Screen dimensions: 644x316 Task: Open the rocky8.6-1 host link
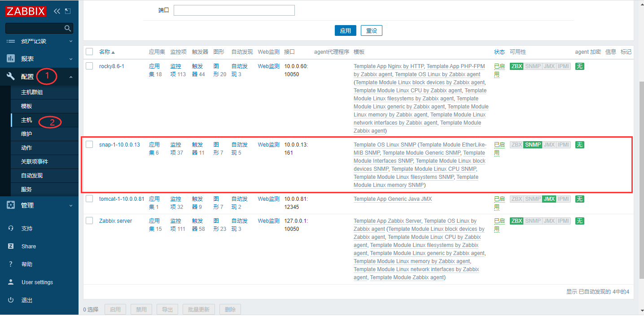(112, 66)
